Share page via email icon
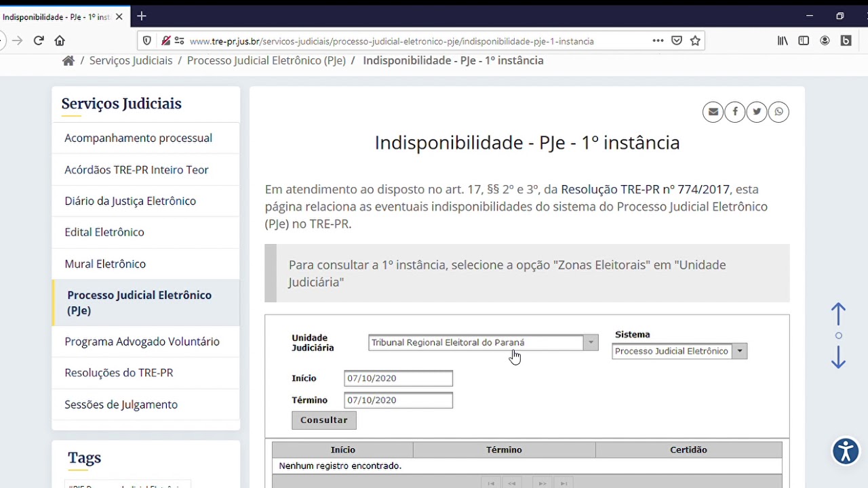868x488 pixels. pyautogui.click(x=713, y=112)
